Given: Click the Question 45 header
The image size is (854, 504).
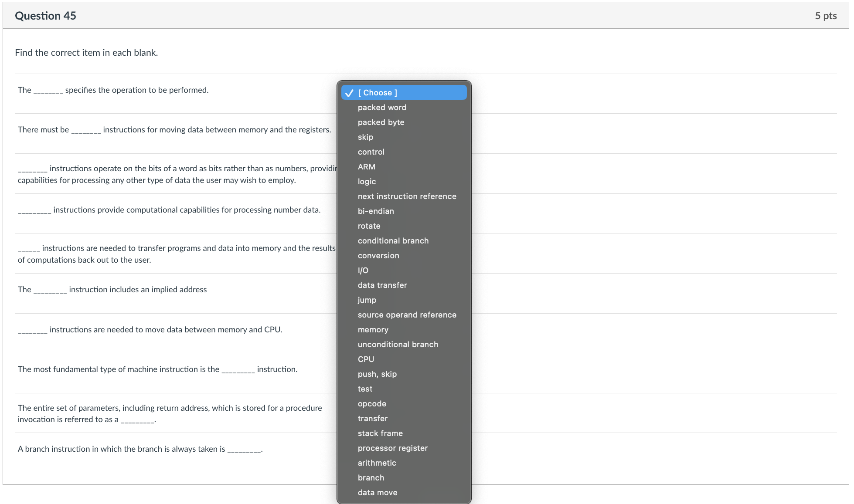Looking at the screenshot, I should click(x=45, y=15).
